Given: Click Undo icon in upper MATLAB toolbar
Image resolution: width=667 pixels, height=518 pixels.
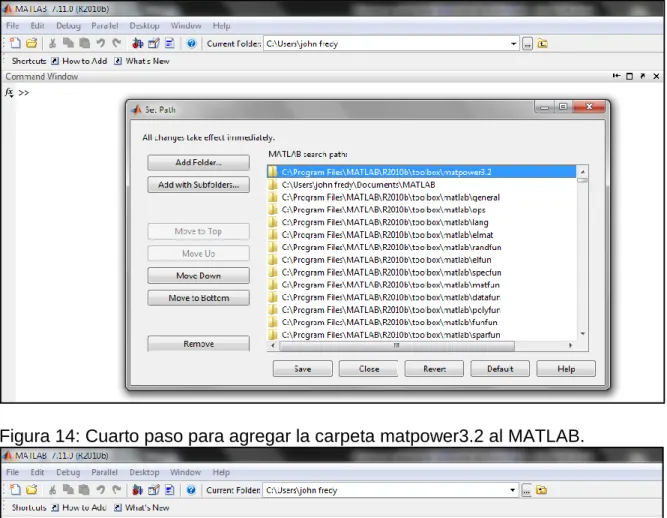Looking at the screenshot, I should (100, 43).
